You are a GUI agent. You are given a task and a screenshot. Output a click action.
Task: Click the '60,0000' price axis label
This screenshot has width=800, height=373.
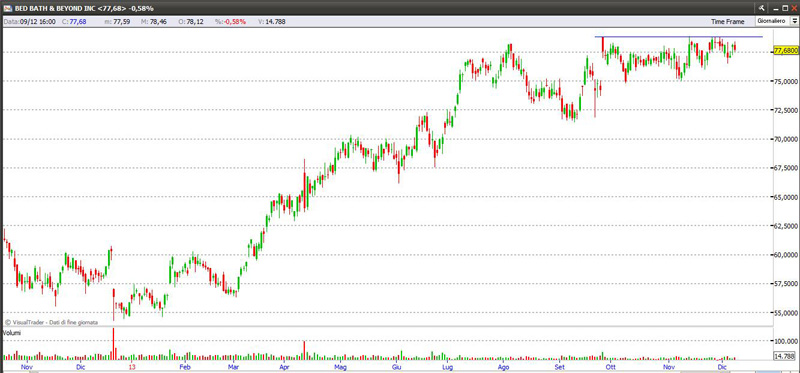click(785, 255)
